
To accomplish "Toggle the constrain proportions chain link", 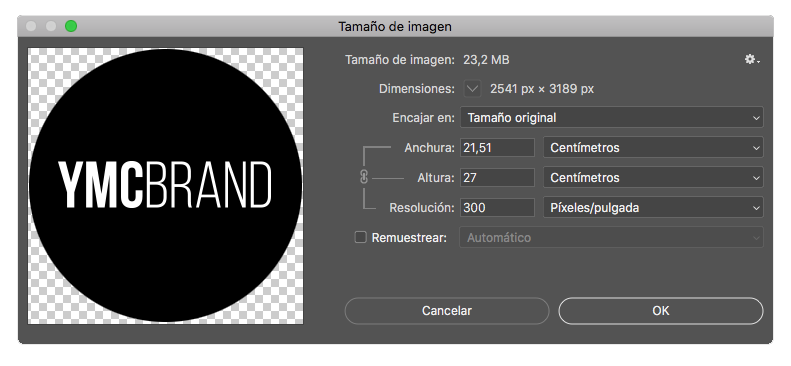I will pos(364,177).
